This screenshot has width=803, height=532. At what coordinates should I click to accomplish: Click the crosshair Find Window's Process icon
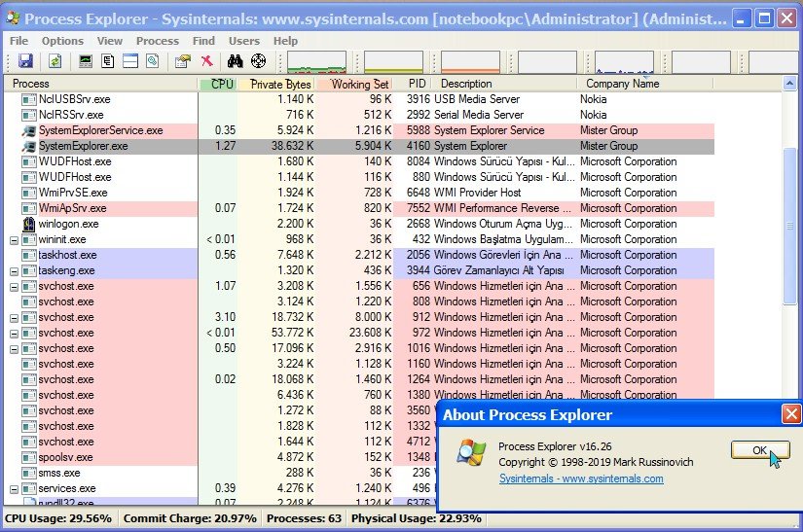click(x=259, y=61)
